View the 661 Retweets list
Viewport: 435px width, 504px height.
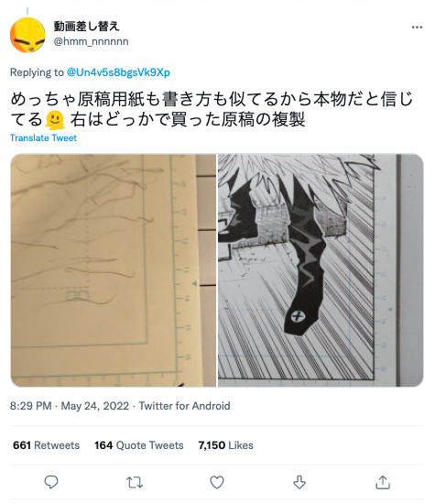click(47, 445)
